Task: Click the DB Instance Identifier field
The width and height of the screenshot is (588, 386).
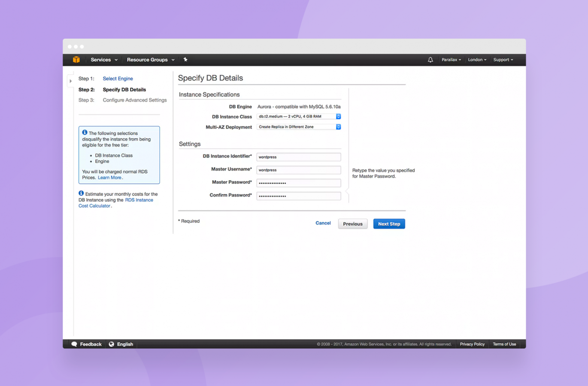Action: point(299,157)
